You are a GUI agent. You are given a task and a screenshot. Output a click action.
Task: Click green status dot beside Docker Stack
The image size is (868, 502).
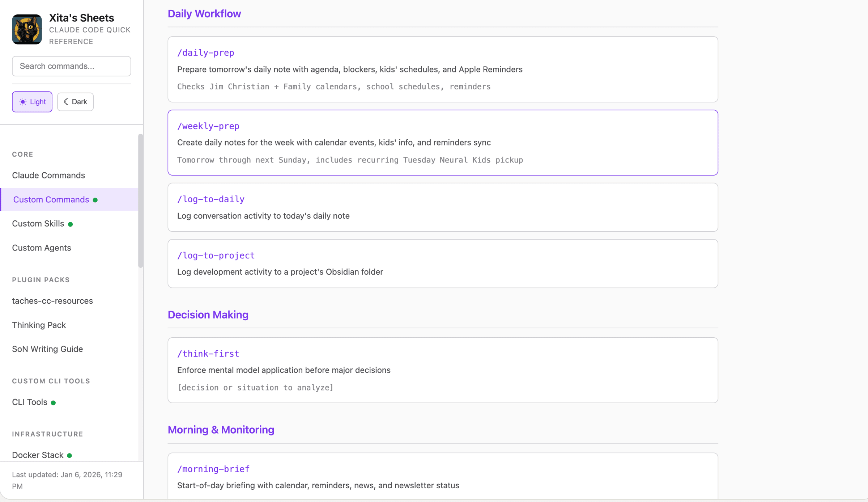click(69, 455)
